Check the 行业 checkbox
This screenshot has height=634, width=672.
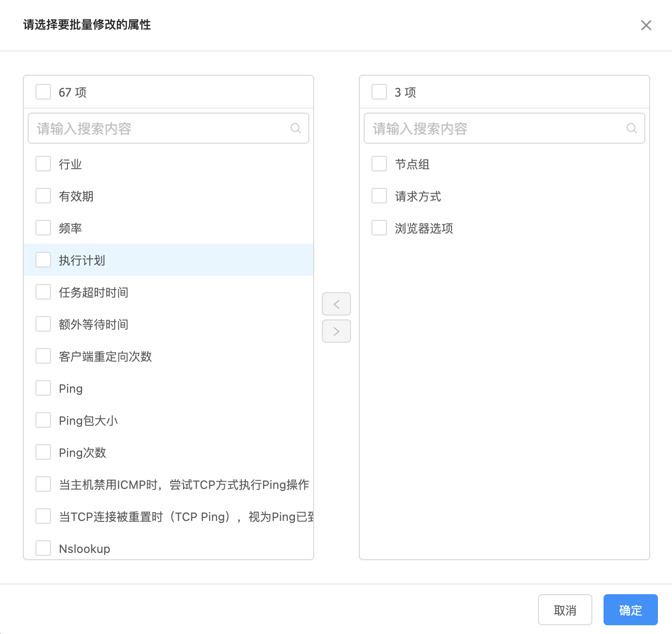point(43,164)
